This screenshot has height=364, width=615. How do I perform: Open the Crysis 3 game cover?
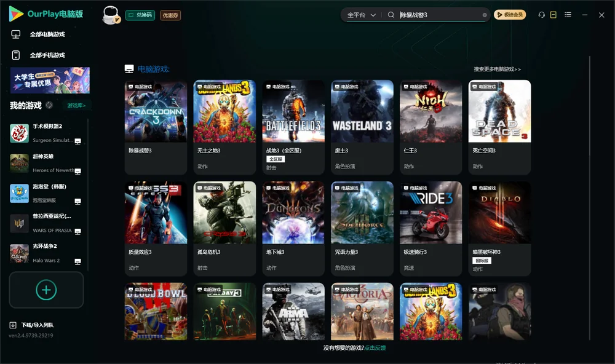click(224, 213)
